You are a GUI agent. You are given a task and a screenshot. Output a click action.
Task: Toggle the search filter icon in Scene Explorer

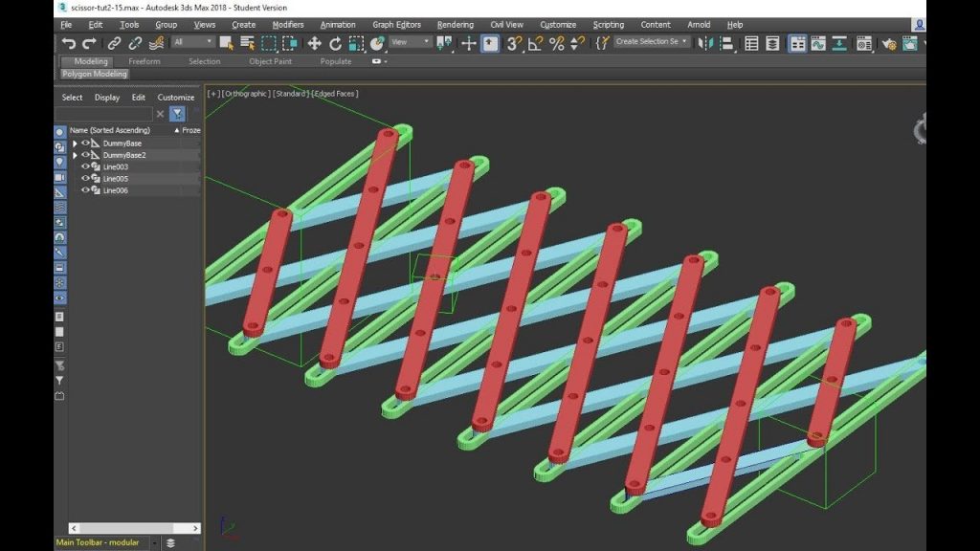[x=177, y=113]
